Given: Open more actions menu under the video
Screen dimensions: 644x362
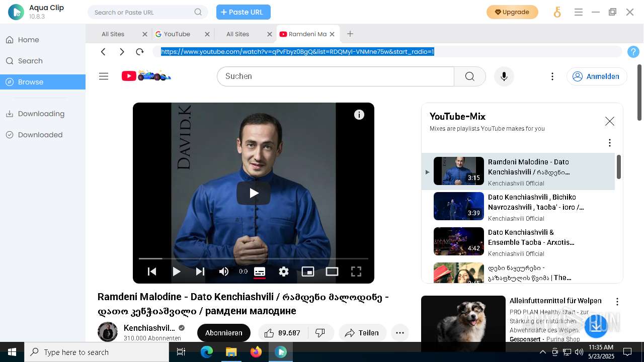Looking at the screenshot, I should (x=400, y=333).
